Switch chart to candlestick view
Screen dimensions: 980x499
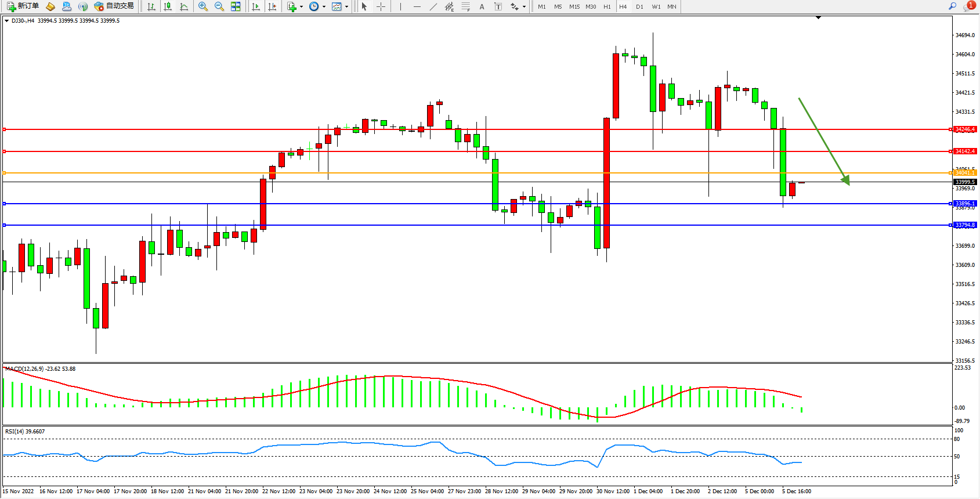click(168, 6)
